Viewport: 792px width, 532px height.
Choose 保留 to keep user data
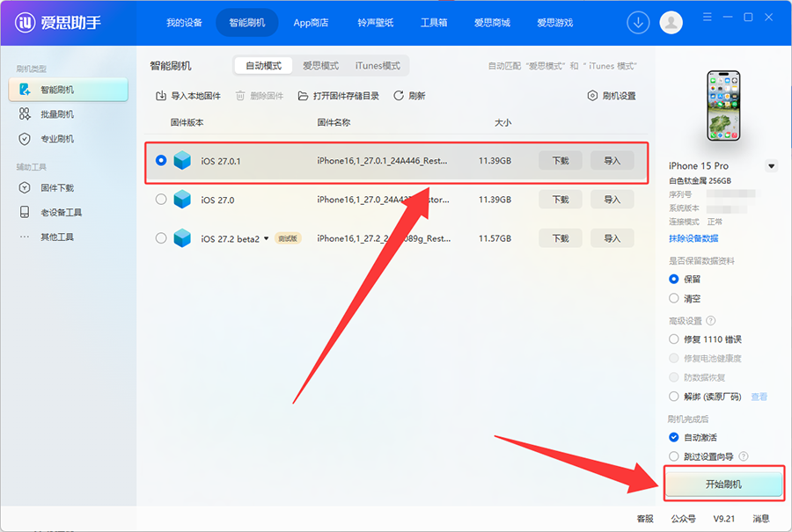click(673, 279)
